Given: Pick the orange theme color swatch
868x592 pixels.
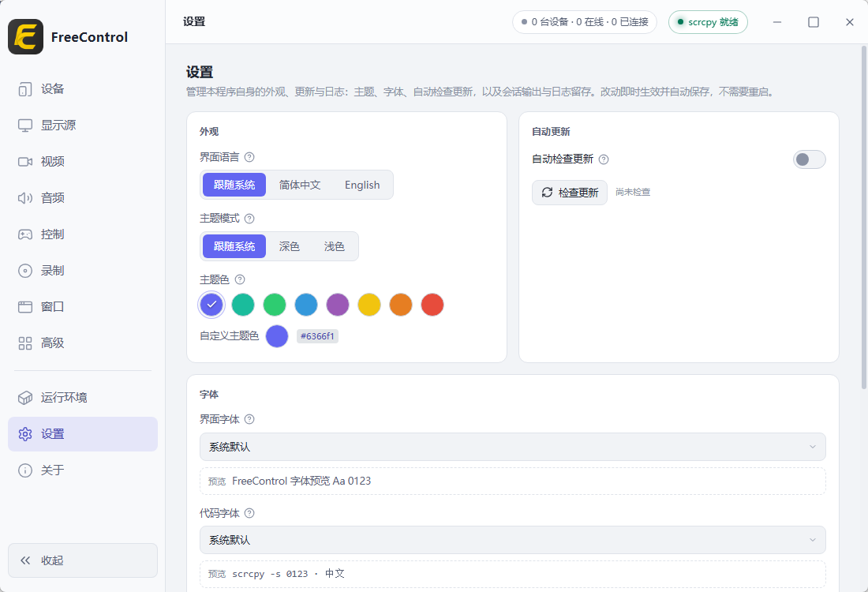Looking at the screenshot, I should [401, 305].
